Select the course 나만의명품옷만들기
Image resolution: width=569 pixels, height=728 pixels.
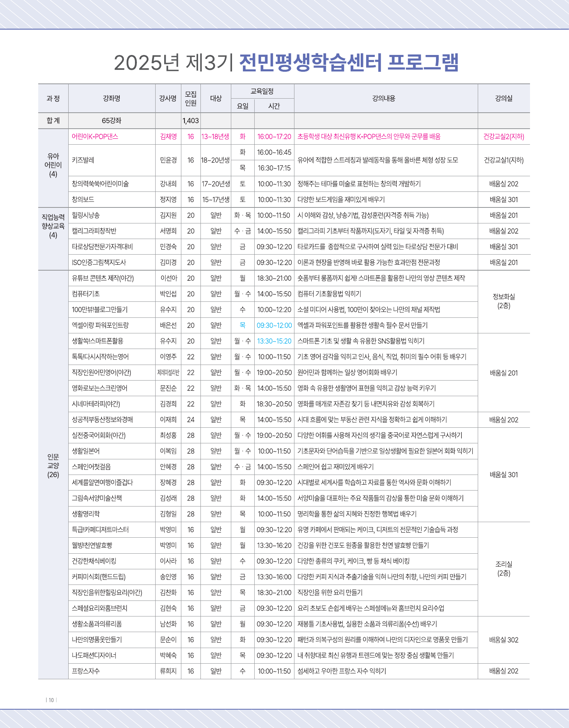97,640
